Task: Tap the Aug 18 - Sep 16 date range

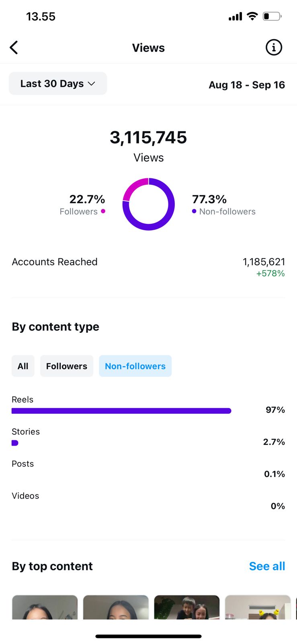Action: 246,85
